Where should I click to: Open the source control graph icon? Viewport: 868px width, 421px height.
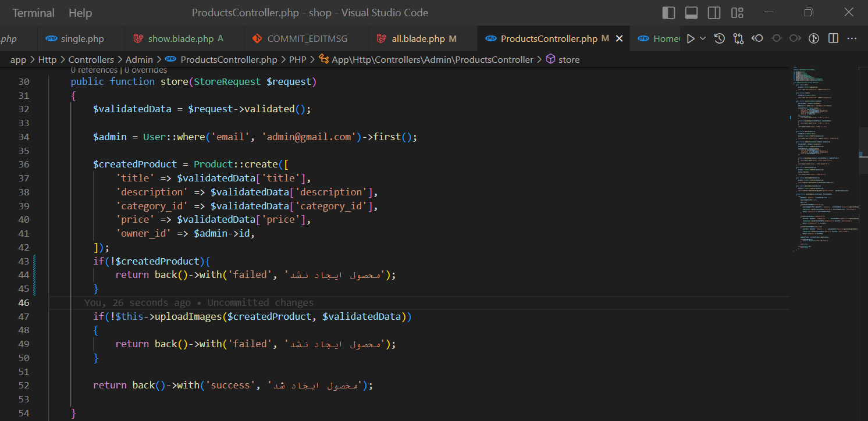tap(738, 38)
